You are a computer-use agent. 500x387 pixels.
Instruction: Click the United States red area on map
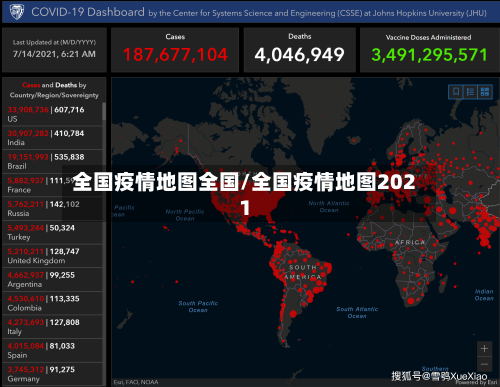click(x=247, y=200)
